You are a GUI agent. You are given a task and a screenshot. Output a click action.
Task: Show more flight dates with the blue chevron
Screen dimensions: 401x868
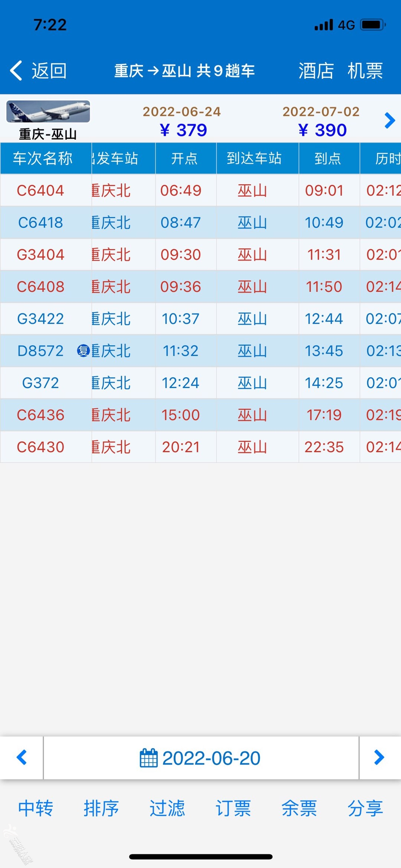pyautogui.click(x=389, y=120)
